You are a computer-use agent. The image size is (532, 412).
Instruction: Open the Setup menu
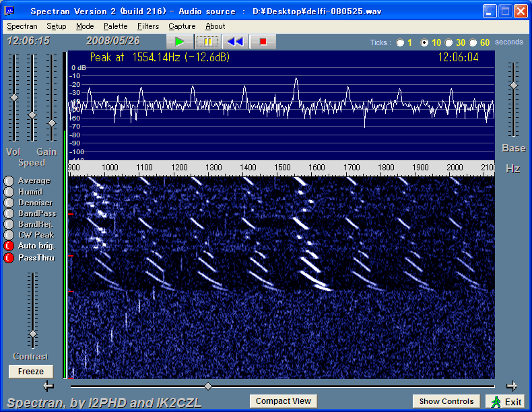(x=57, y=26)
